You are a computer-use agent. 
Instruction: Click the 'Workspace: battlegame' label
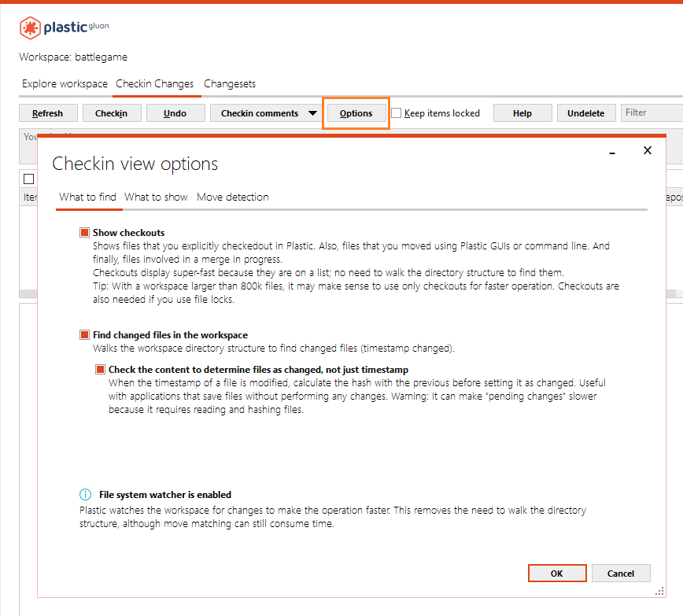(73, 57)
